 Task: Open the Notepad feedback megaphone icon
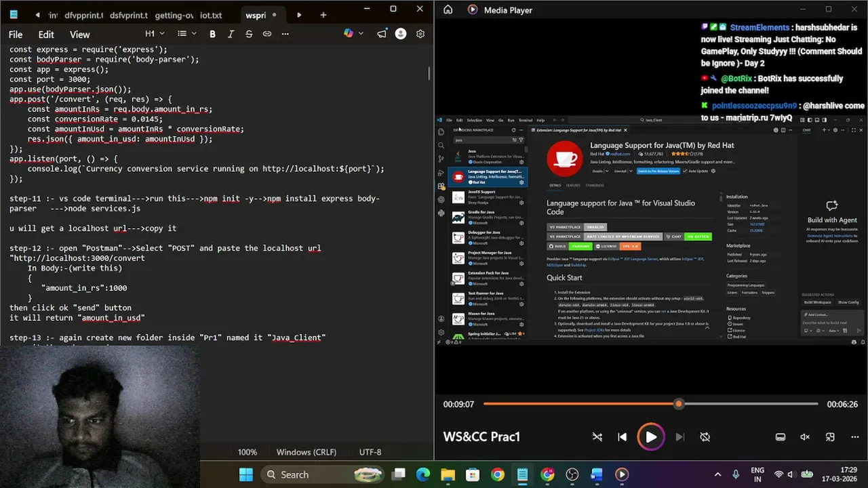point(382,34)
